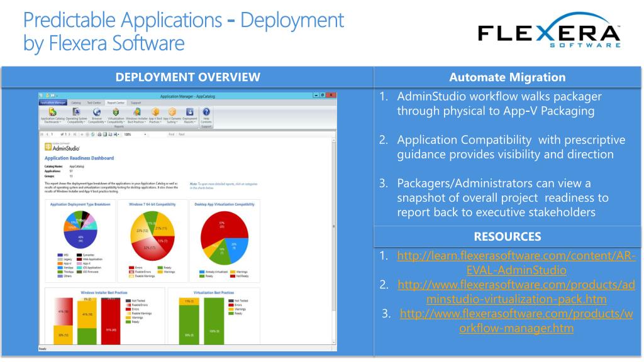Click the print icon in report toolbar
The height and width of the screenshot is (362, 644).
point(99,134)
